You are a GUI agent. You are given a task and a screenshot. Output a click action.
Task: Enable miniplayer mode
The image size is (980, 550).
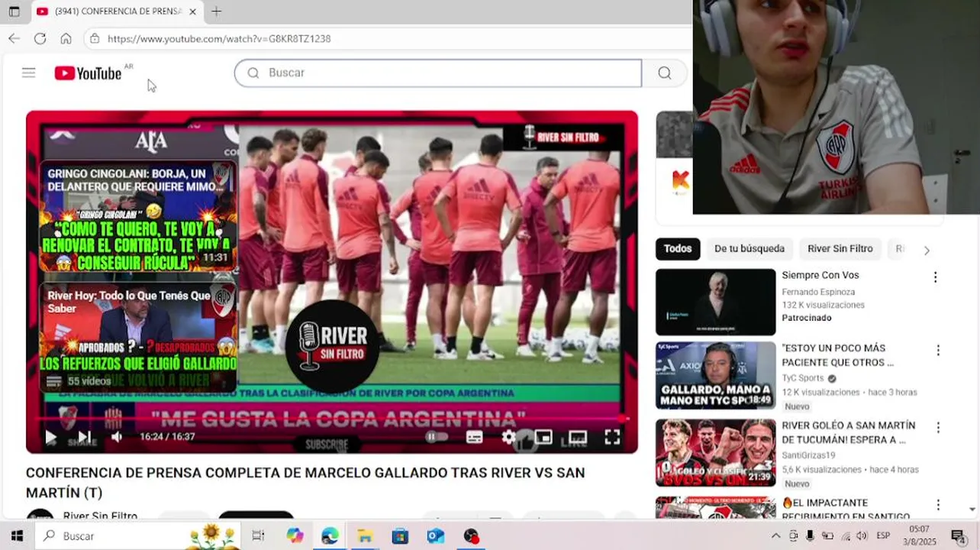(x=543, y=437)
